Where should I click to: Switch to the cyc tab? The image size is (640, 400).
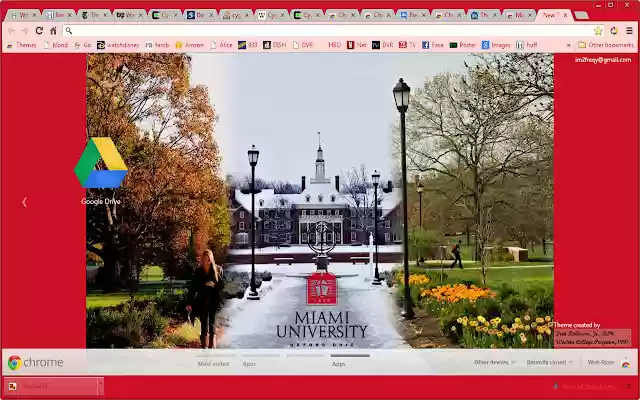[237, 15]
